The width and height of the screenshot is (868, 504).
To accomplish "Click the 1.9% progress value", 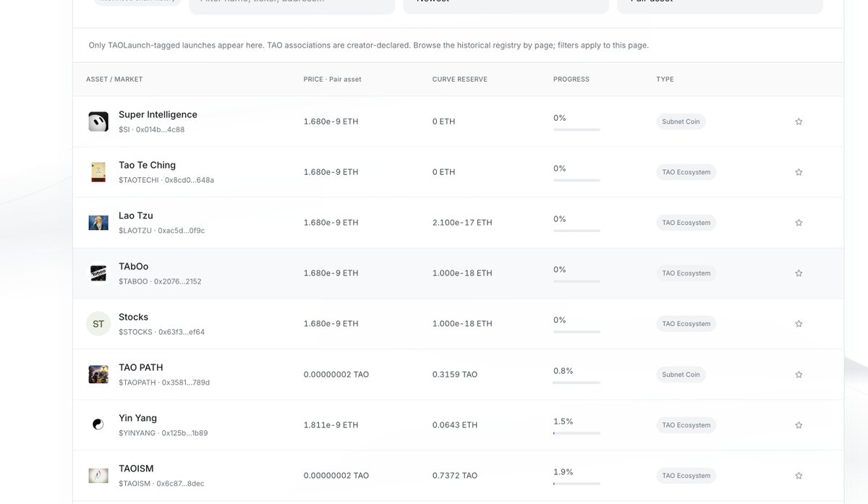I will 563,471.
